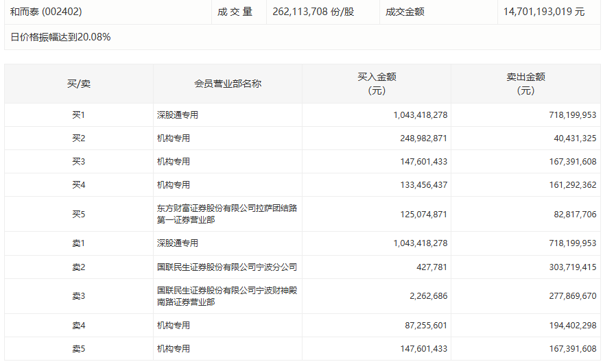603x364 pixels.
Task: Click buy amount 87,255,601
Action: pyautogui.click(x=426, y=326)
